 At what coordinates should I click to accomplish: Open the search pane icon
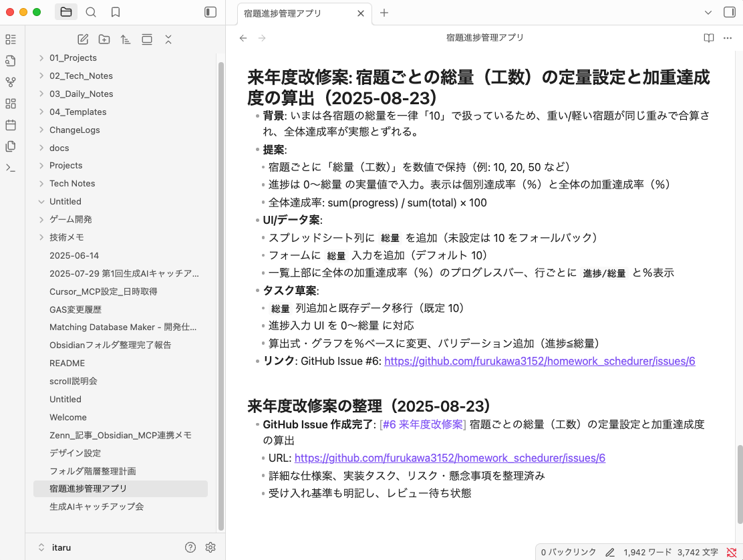91,12
